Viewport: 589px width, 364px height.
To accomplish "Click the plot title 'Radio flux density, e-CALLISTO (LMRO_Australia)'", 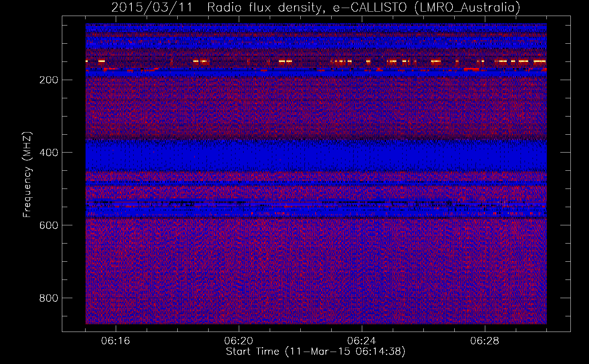I will [363, 7].
